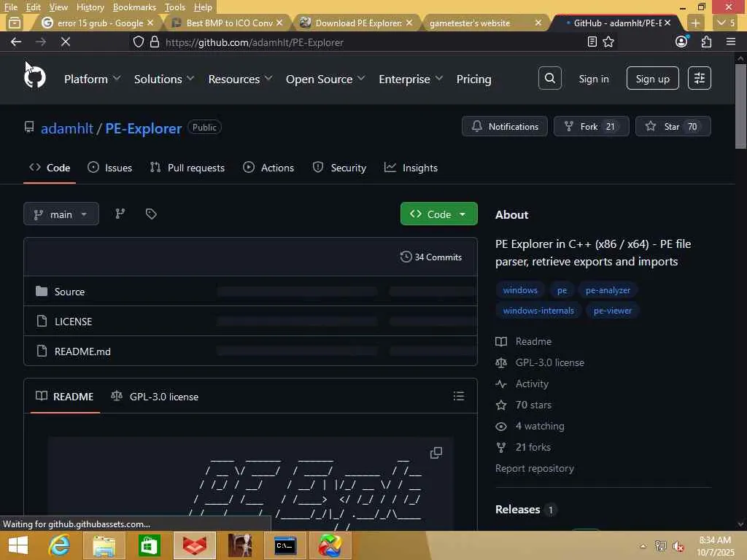Viewport: 747px width, 560px height.
Task: Expand the Platform menu
Action: [x=93, y=79]
